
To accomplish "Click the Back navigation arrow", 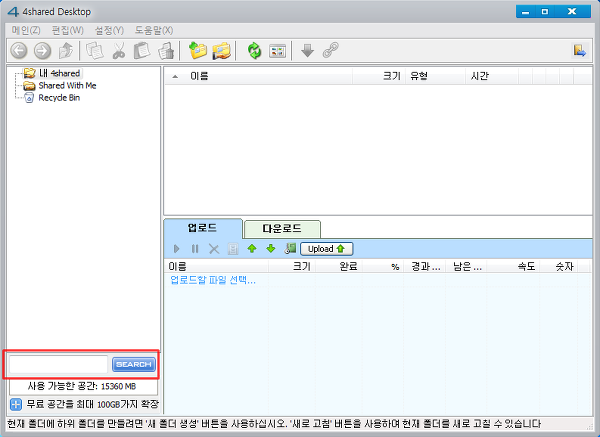I will pos(19,51).
